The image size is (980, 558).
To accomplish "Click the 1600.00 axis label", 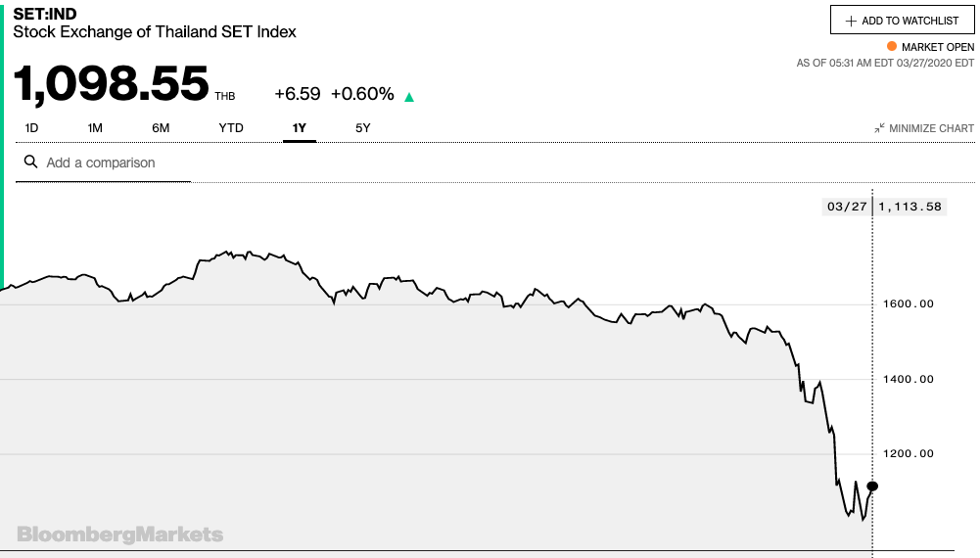I will pos(909,303).
